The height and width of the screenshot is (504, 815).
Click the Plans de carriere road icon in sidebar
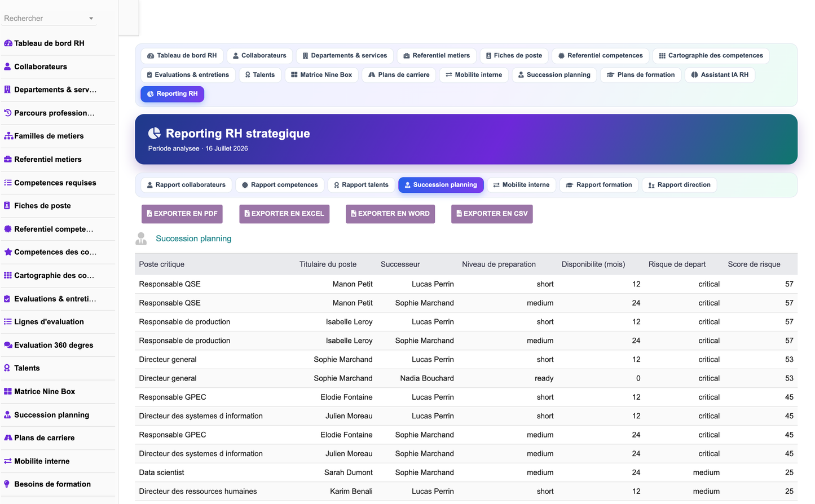[8, 438]
